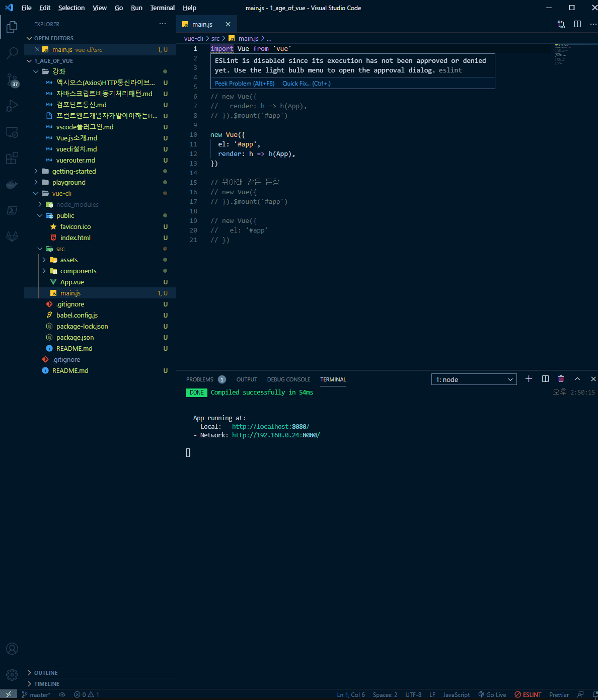598x700 pixels.
Task: Open the Manage gear icon
Action: 12,674
